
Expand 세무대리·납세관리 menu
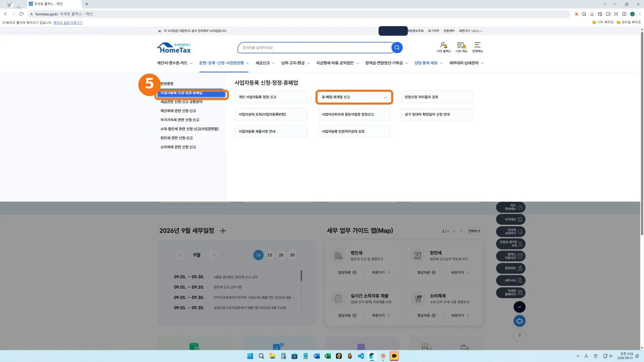coord(466,63)
